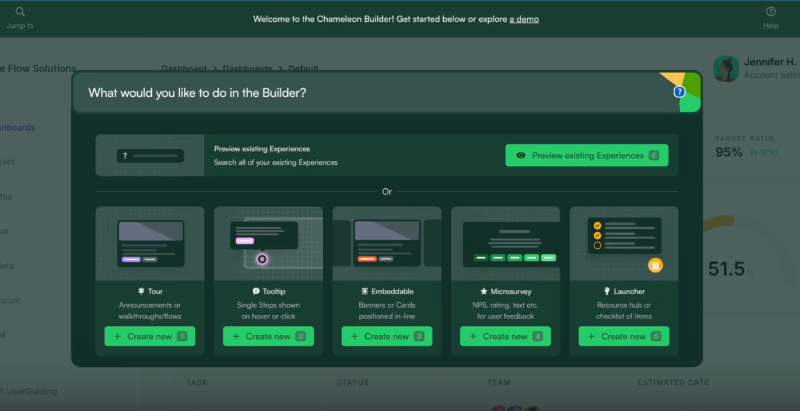Click the plus icon on Tour Create new button
The height and width of the screenshot is (411, 800).
click(117, 337)
